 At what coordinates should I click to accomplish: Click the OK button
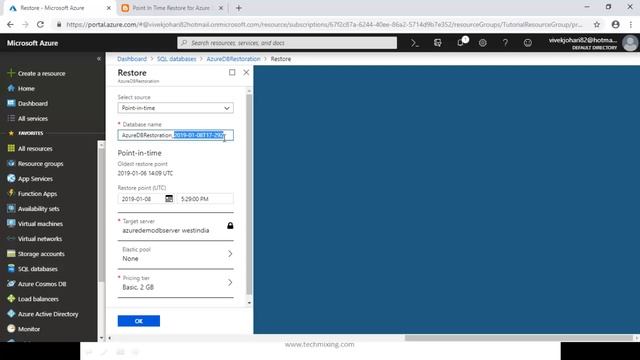139,321
